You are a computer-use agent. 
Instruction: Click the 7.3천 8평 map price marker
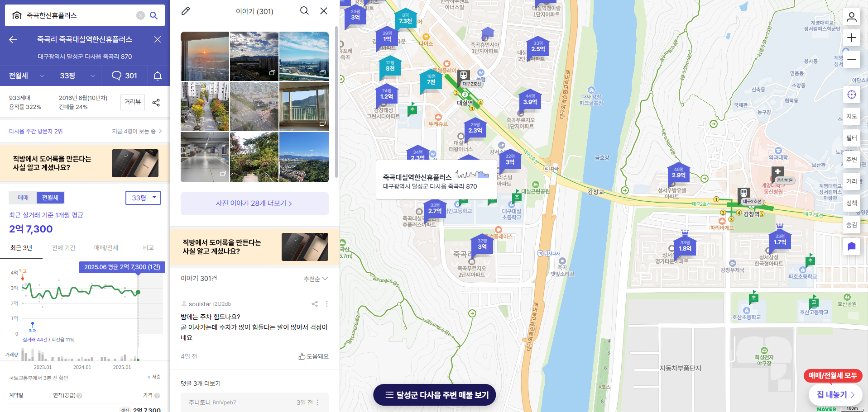tap(405, 19)
